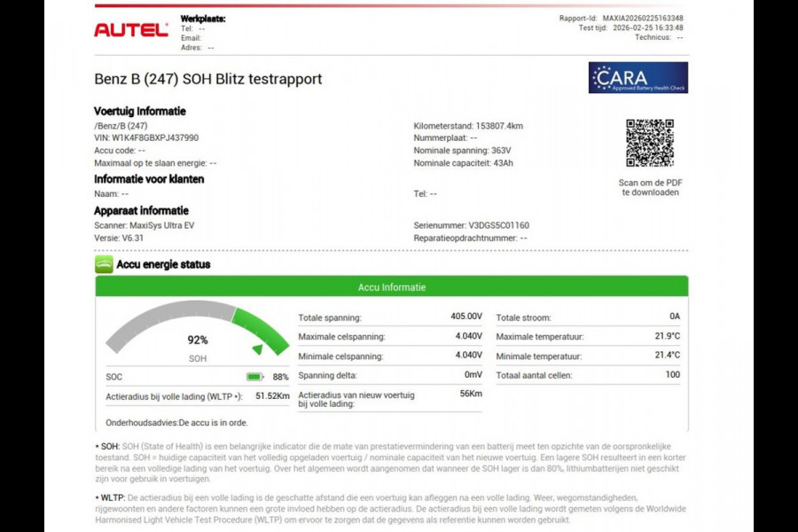Click the Totale spanning value 405.00V
The height and width of the screenshot is (532, 798).
466,317
